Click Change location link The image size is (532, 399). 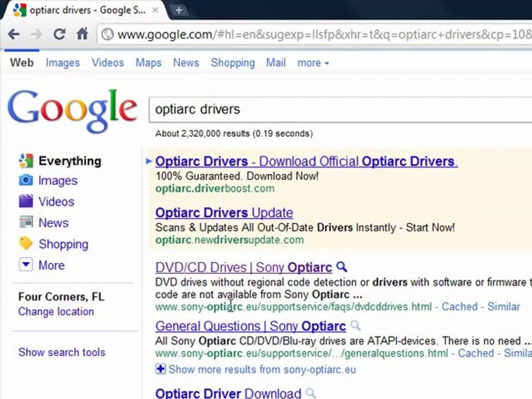click(56, 311)
